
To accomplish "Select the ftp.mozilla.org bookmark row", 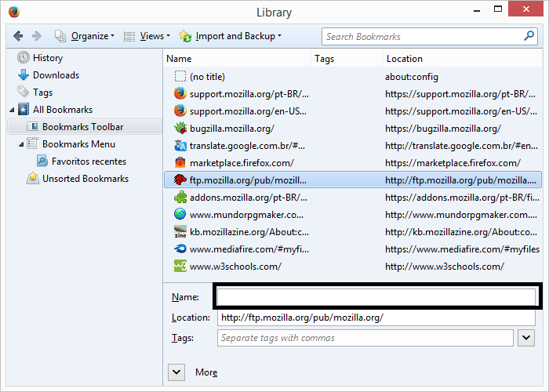I will pos(353,180).
